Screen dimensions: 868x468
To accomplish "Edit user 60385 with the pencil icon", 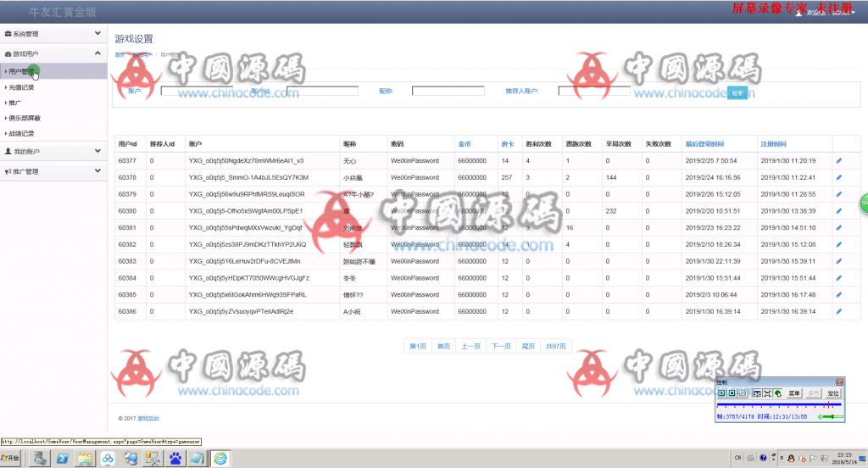I will click(x=838, y=295).
